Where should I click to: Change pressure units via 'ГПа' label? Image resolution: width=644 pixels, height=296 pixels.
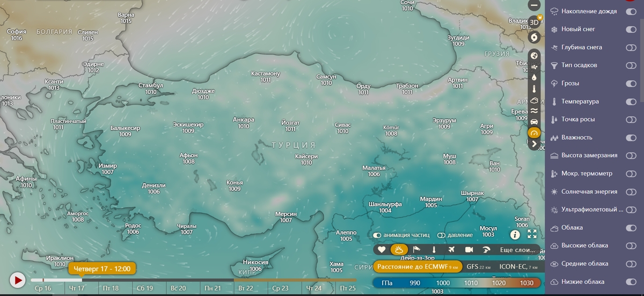point(387,283)
